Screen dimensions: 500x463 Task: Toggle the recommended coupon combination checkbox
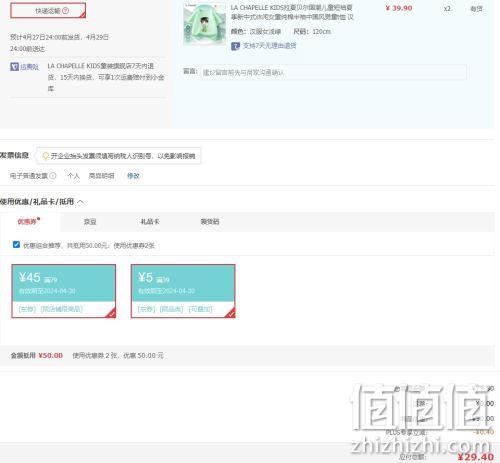coord(16,245)
